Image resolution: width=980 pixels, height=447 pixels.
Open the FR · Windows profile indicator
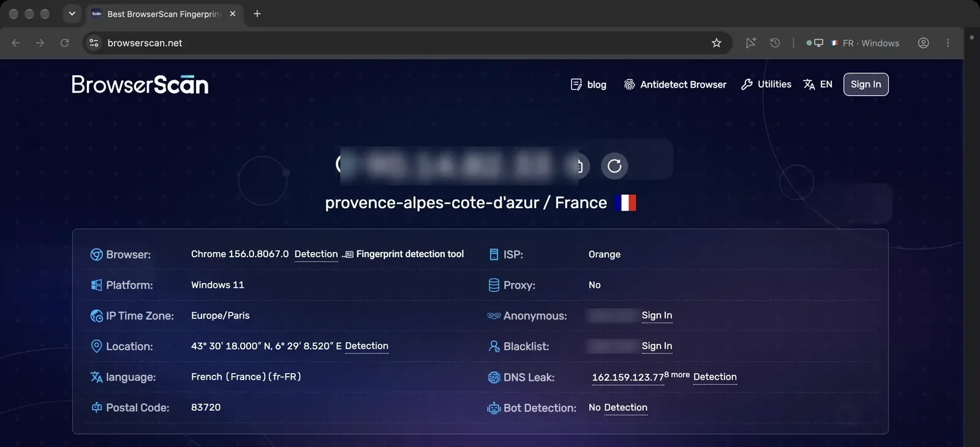coord(853,43)
